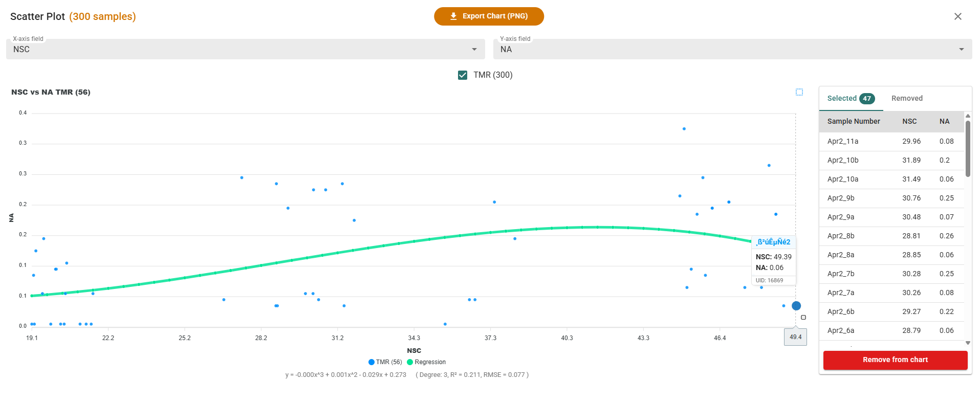Click the large highlighted data point at NSC 49.39
The image size is (980, 403).
click(796, 306)
